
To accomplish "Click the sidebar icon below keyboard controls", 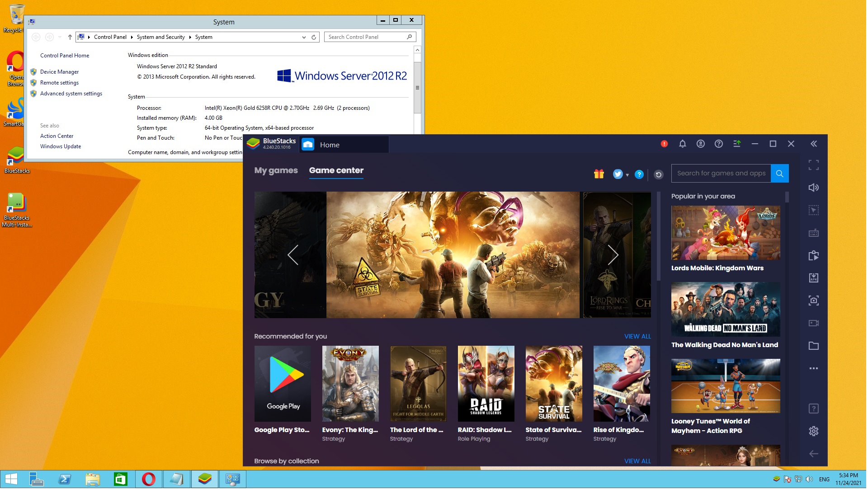I will [x=814, y=255].
